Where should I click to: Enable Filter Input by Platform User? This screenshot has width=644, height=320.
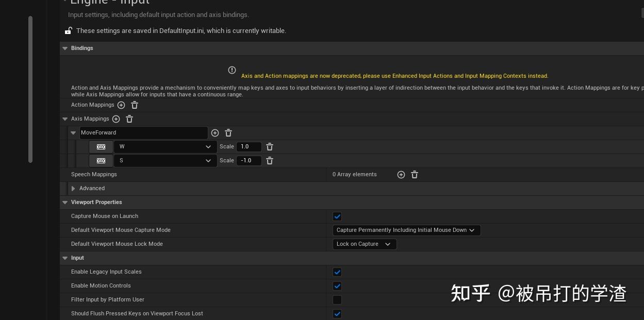(337, 300)
